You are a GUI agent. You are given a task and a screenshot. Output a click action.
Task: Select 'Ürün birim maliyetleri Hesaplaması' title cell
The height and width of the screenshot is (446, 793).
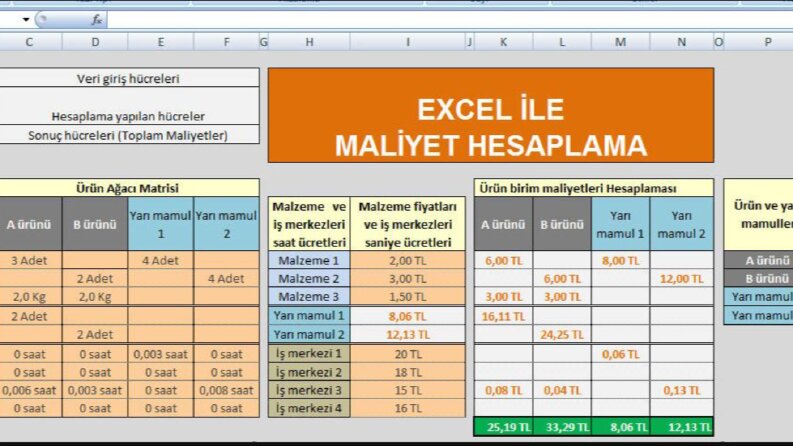tap(594, 188)
